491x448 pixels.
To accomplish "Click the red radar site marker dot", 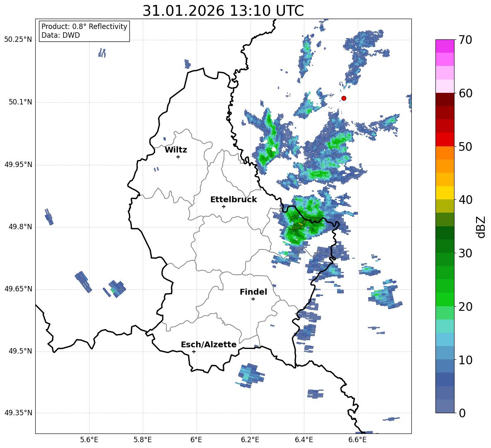I will pos(343,98).
